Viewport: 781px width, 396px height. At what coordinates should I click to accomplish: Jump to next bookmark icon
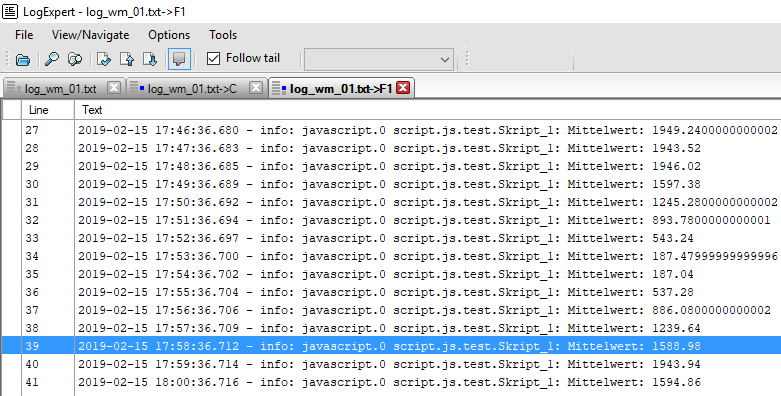pyautogui.click(x=150, y=59)
